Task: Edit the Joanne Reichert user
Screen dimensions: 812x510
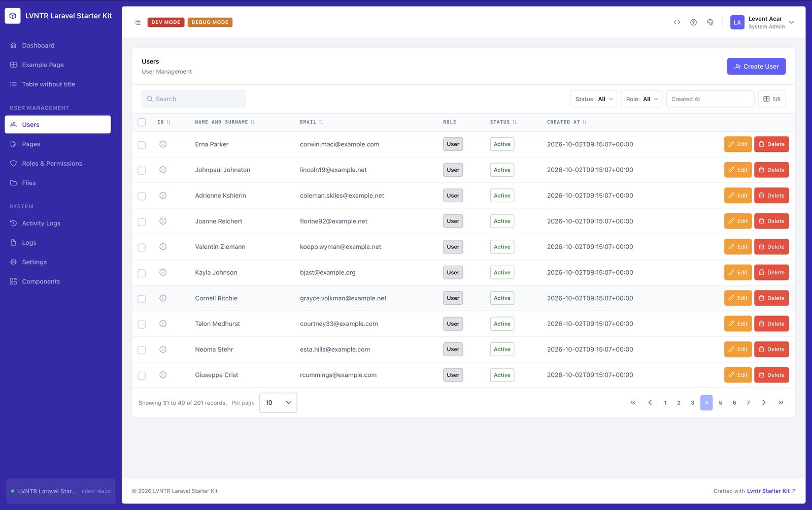Action: [738, 221]
